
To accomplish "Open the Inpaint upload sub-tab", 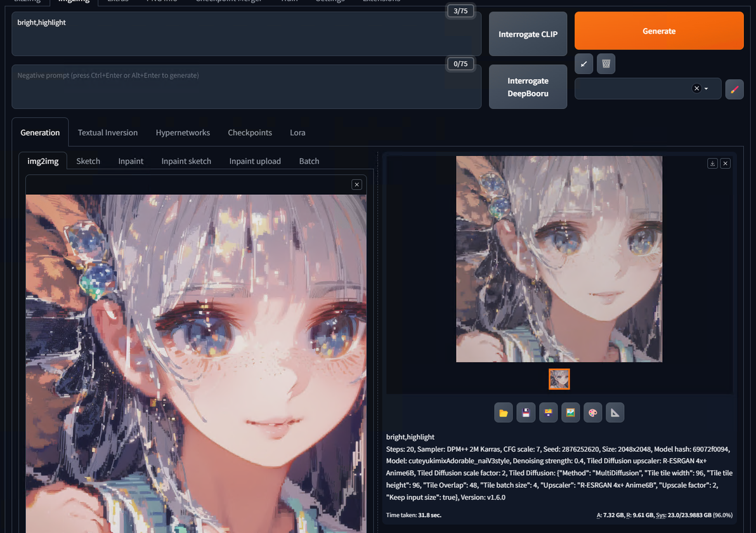I will [255, 161].
